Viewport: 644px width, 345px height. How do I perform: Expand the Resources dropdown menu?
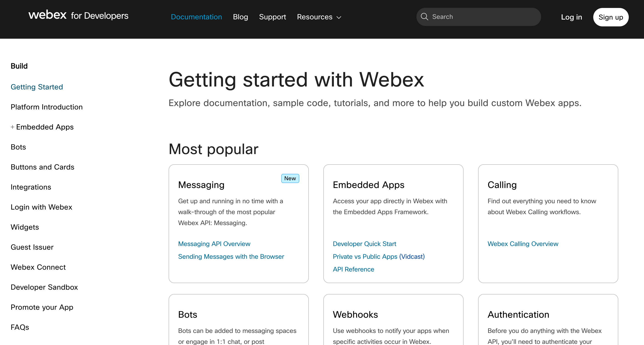[319, 17]
